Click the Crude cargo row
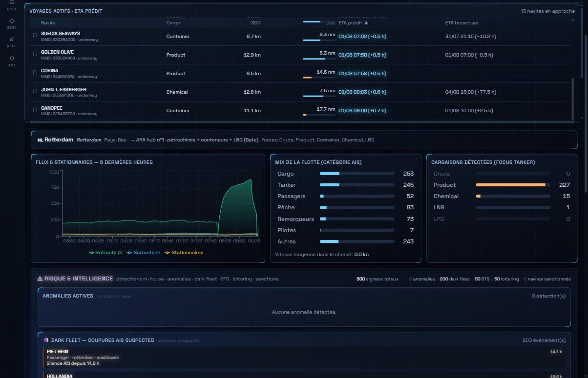Screen dimensions: 588x378 pyautogui.click(x=502, y=174)
